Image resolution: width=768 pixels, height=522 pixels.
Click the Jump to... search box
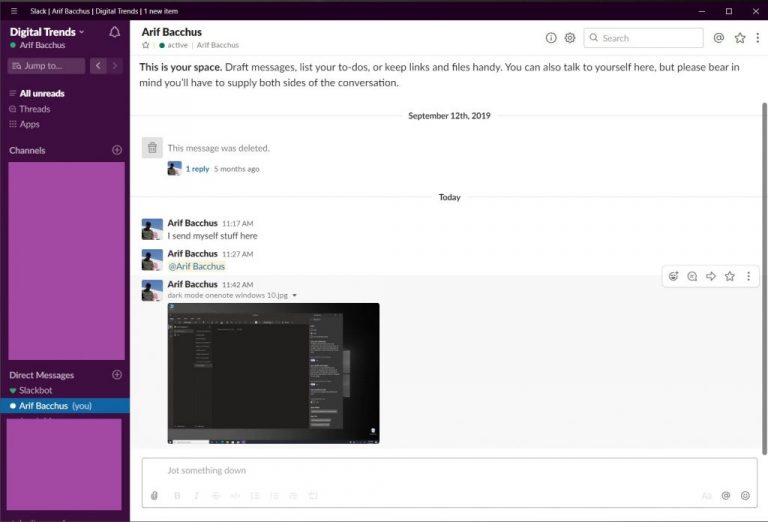(47, 66)
